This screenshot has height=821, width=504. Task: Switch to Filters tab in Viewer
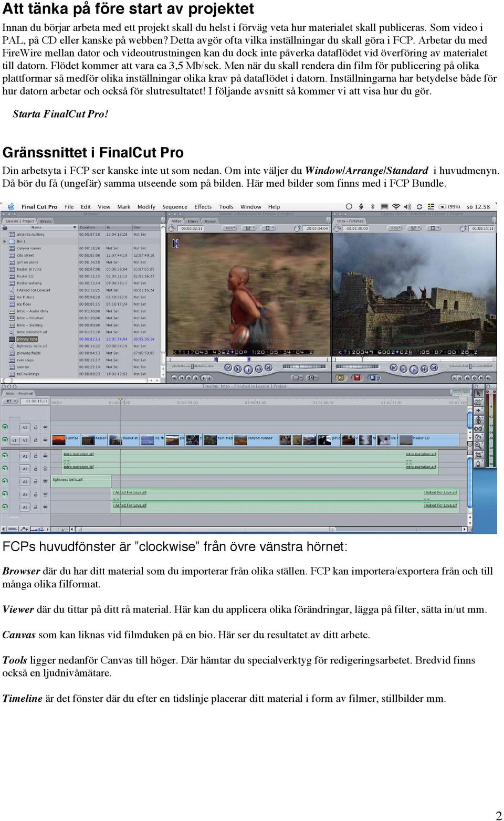point(193,221)
